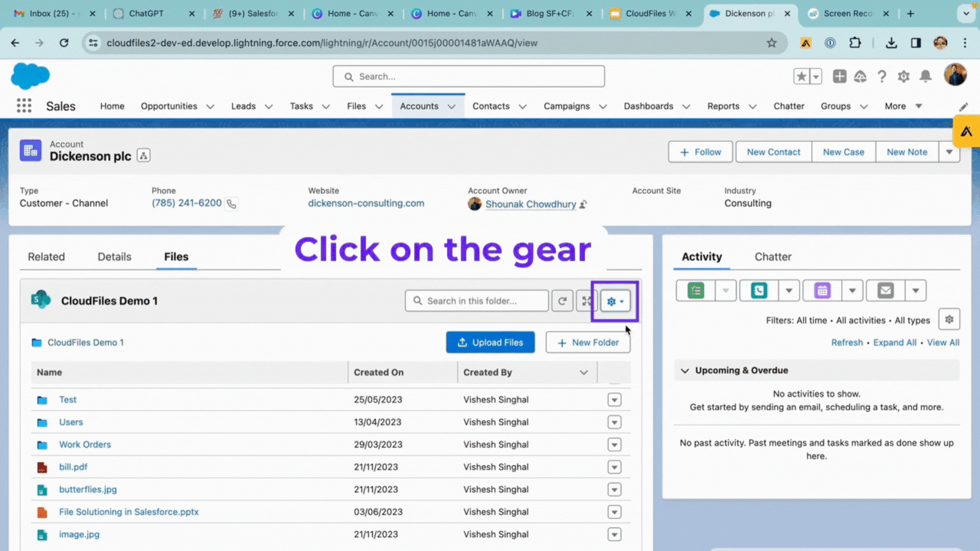Open Global Actions plus icon
The image size is (980, 551).
click(839, 77)
